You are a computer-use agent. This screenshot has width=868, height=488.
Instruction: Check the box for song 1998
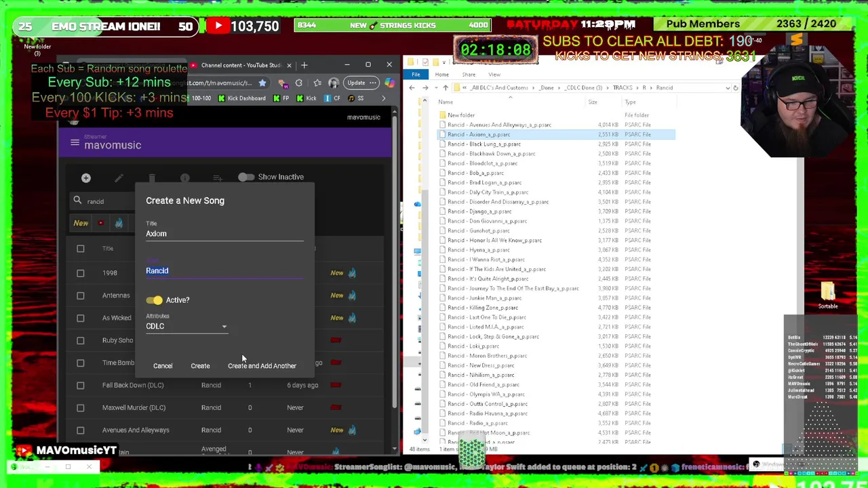click(x=80, y=272)
